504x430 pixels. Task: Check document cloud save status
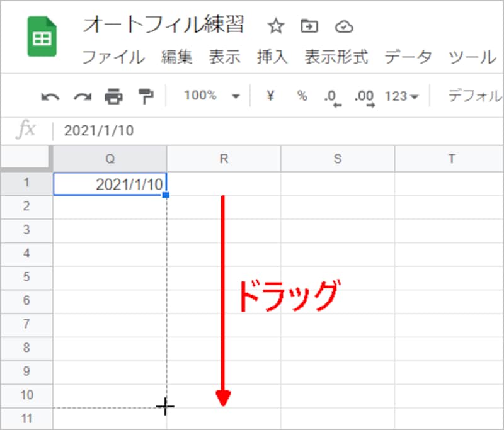point(343,26)
